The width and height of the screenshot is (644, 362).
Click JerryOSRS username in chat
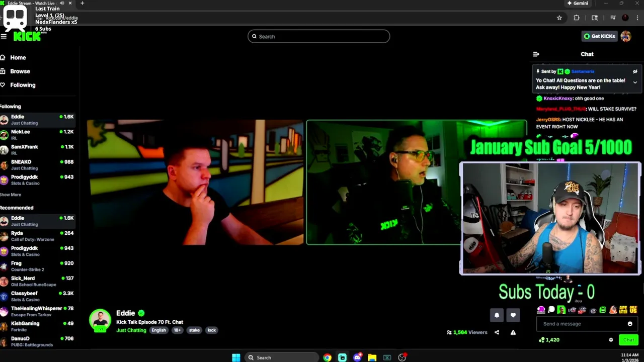[x=548, y=120]
